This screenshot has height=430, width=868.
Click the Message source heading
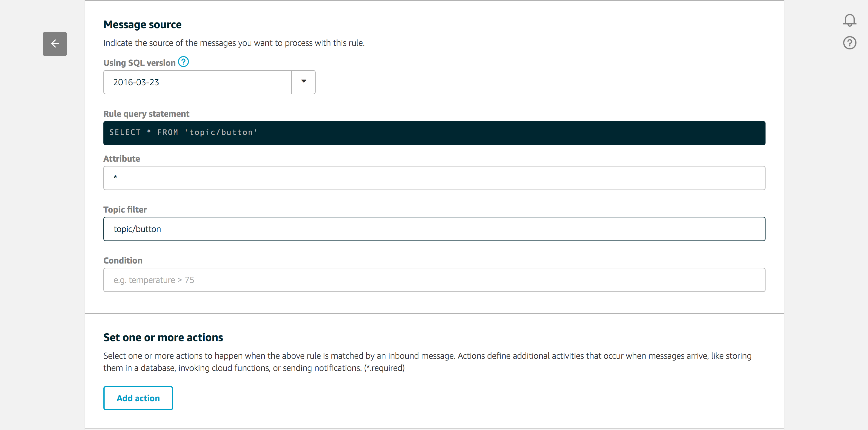tap(142, 25)
